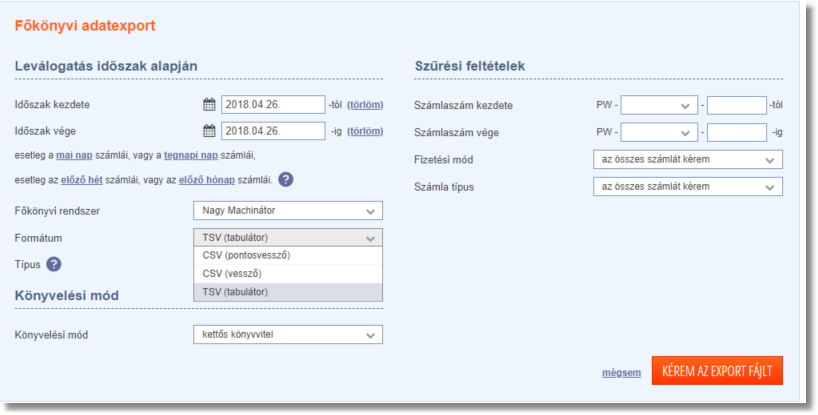Open calendar picker for Időszak vége
Viewport: 818px width, 415px height.
tap(209, 130)
